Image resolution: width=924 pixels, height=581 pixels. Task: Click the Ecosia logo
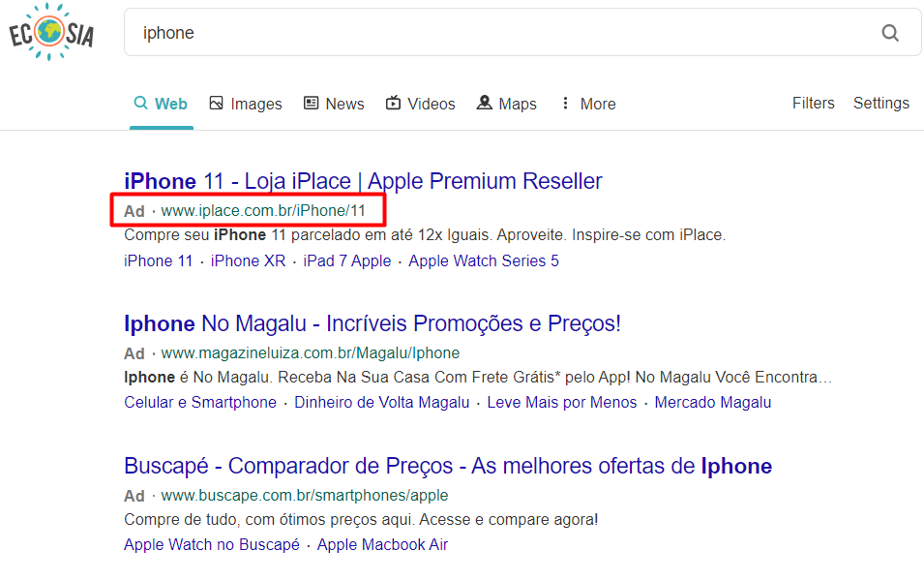click(x=50, y=32)
